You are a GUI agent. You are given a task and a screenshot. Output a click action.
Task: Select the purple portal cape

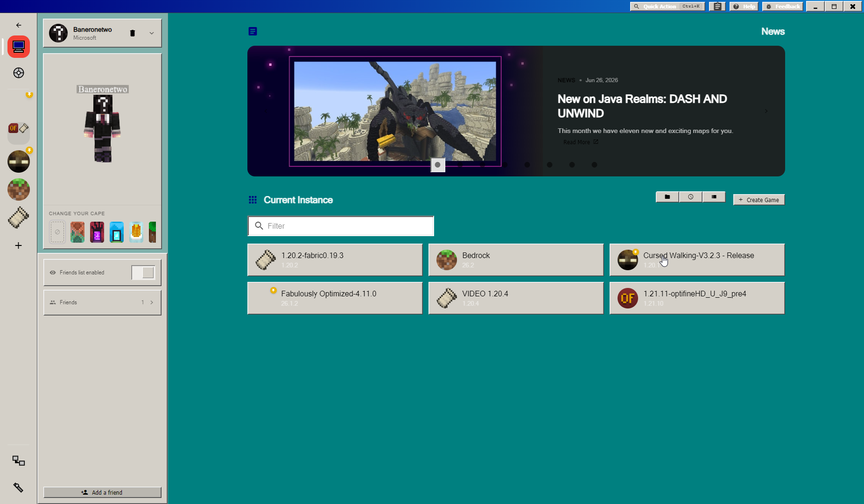(97, 232)
